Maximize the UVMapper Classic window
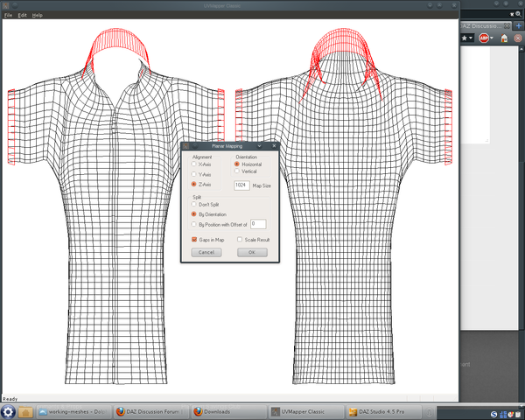 [x=439, y=5]
